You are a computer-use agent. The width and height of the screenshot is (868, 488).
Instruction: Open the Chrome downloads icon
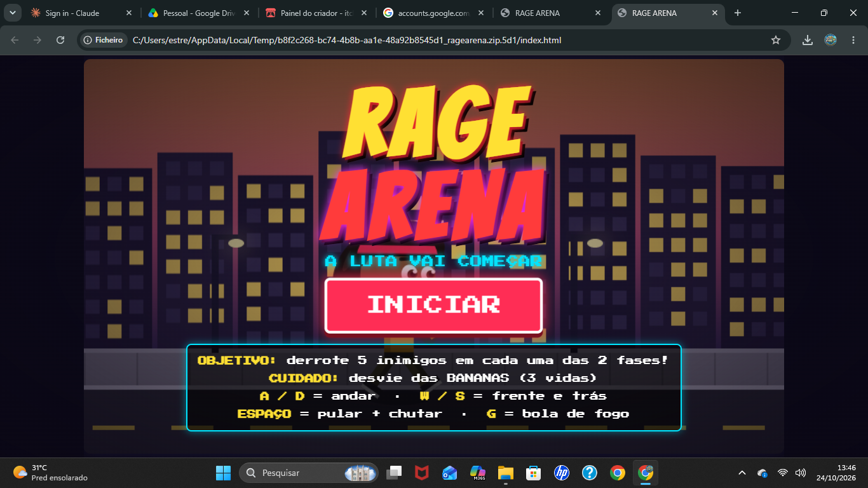click(x=808, y=40)
